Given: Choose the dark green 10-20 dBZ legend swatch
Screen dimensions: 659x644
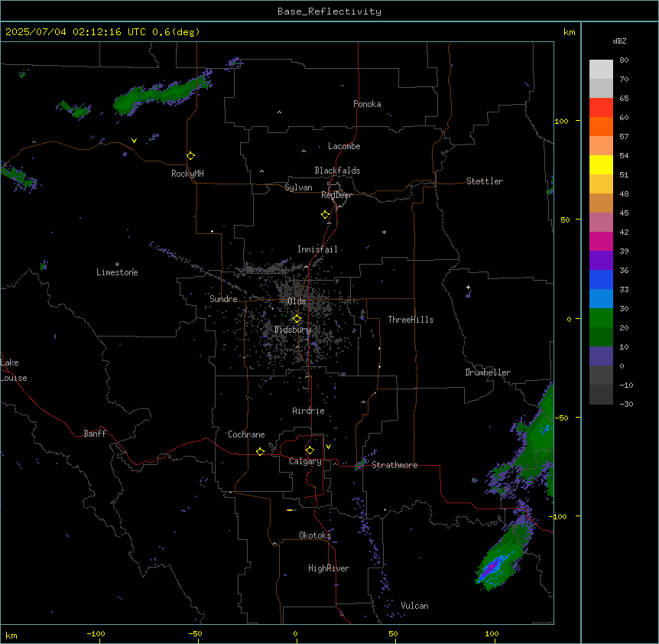Looking at the screenshot, I should (601, 337).
